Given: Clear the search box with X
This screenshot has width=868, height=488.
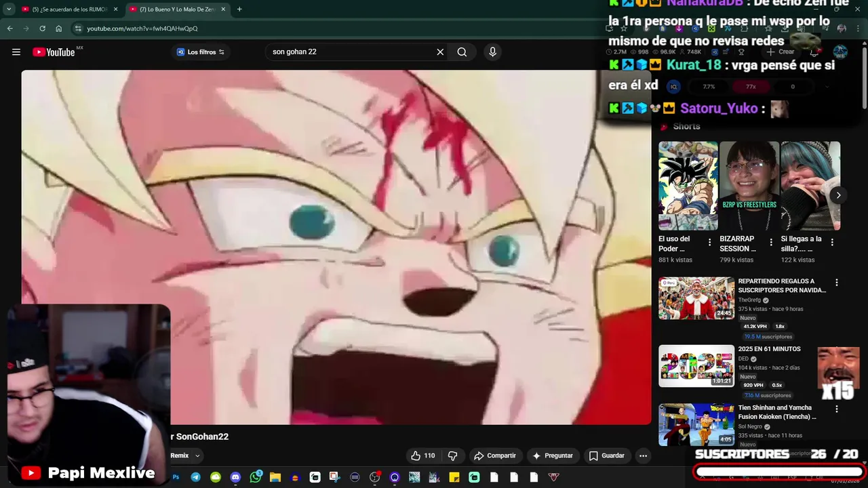Looking at the screenshot, I should tap(440, 52).
